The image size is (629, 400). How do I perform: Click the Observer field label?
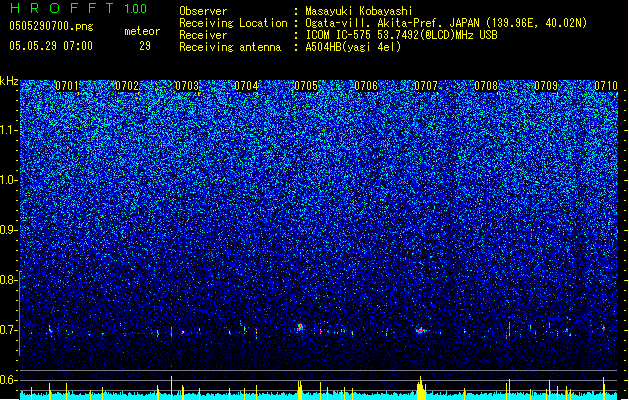(203, 11)
